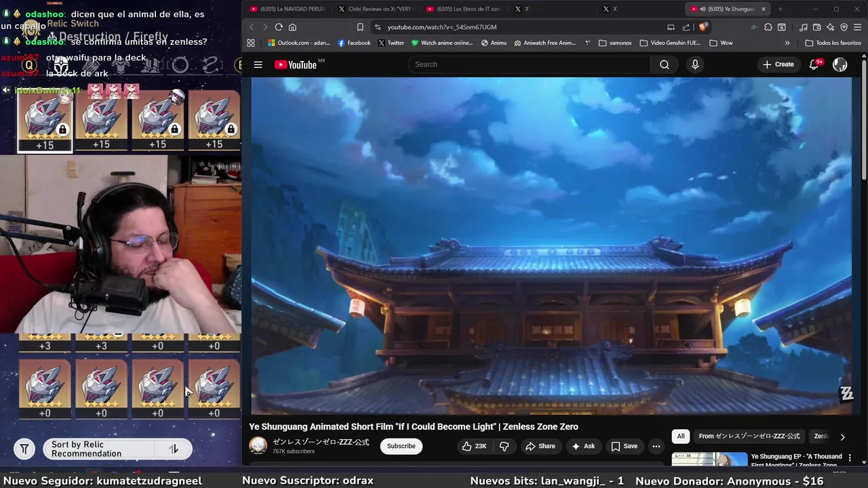Click the YouTube search magnifier button
Viewport: 868px width, 488px height.
[x=664, y=64]
